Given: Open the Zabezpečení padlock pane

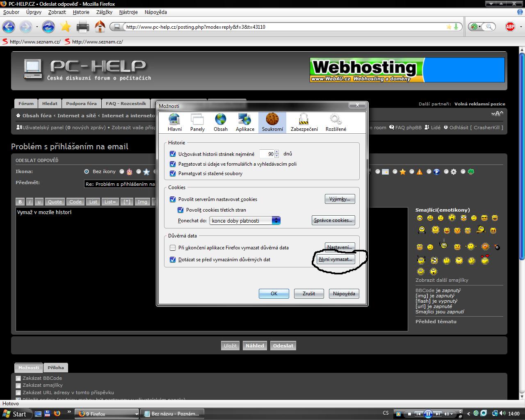Looking at the screenshot, I should coord(304,122).
